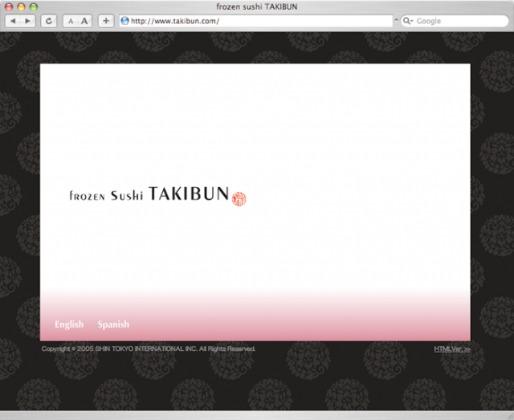Go back with the back arrow button
This screenshot has height=420, width=514.
pyautogui.click(x=13, y=21)
